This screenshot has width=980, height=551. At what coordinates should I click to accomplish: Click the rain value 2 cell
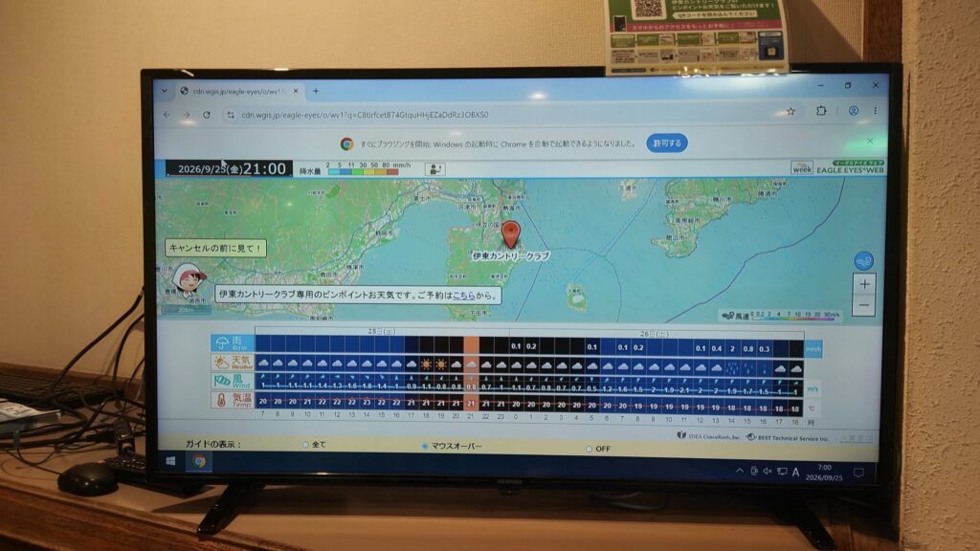[732, 348]
